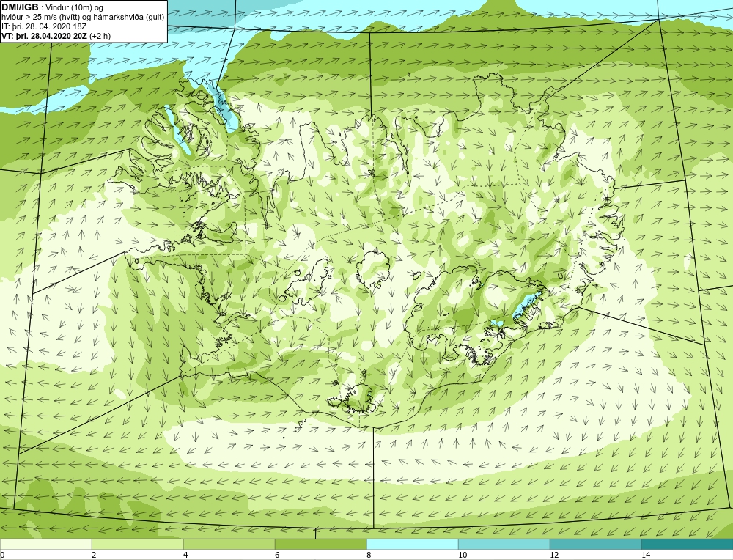Click the legend value label '12'

[x=554, y=555]
